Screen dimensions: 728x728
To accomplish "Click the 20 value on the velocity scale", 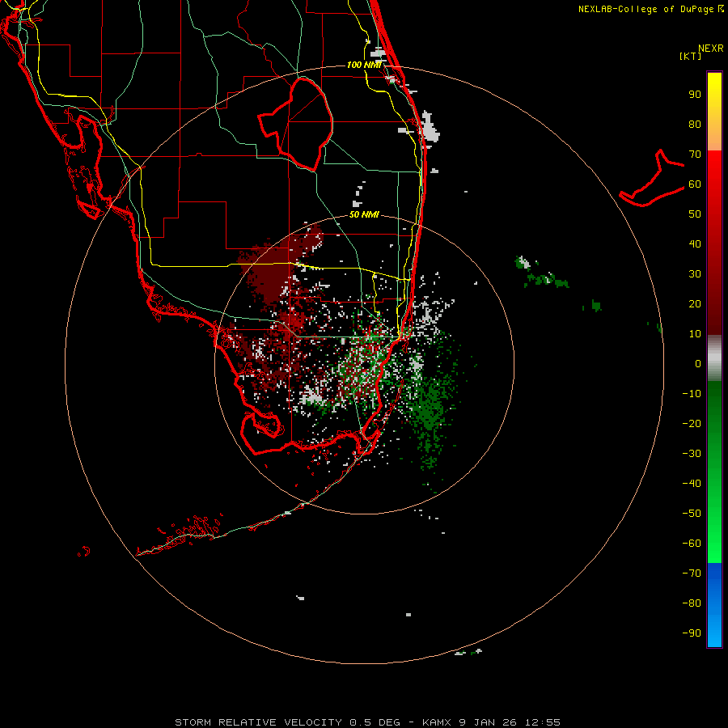I will tap(695, 304).
